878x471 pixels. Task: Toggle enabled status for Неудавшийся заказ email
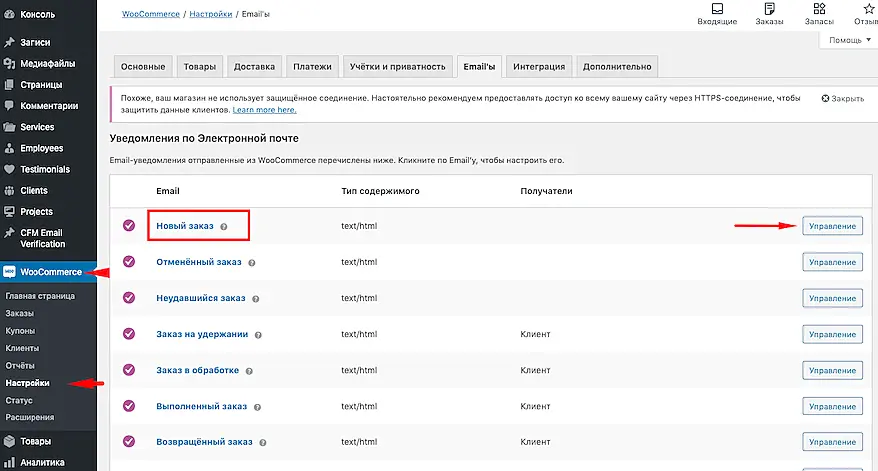tap(129, 298)
